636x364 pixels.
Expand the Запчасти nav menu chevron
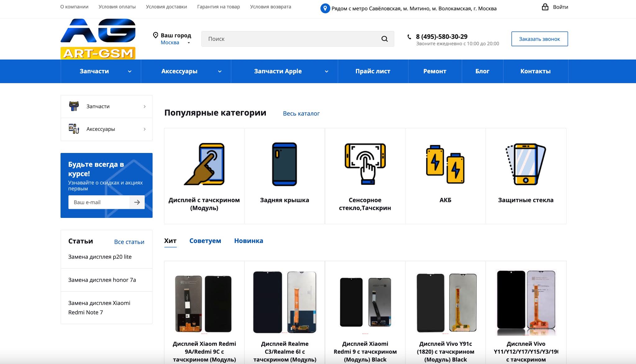point(129,71)
